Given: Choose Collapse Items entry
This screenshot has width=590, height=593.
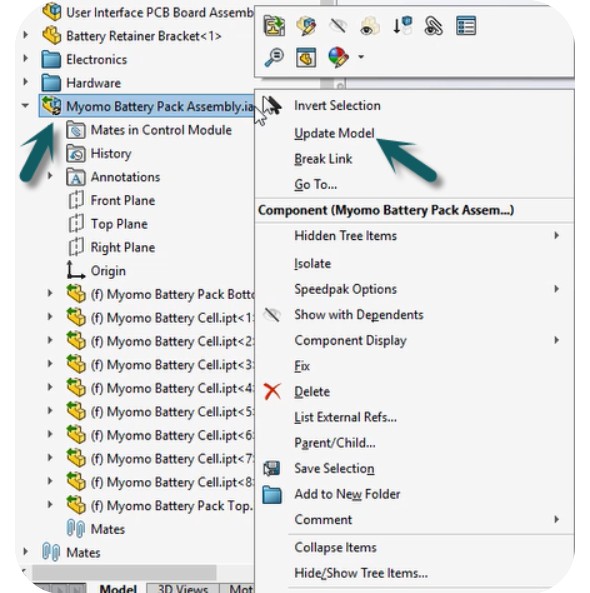Looking at the screenshot, I should tap(335, 547).
